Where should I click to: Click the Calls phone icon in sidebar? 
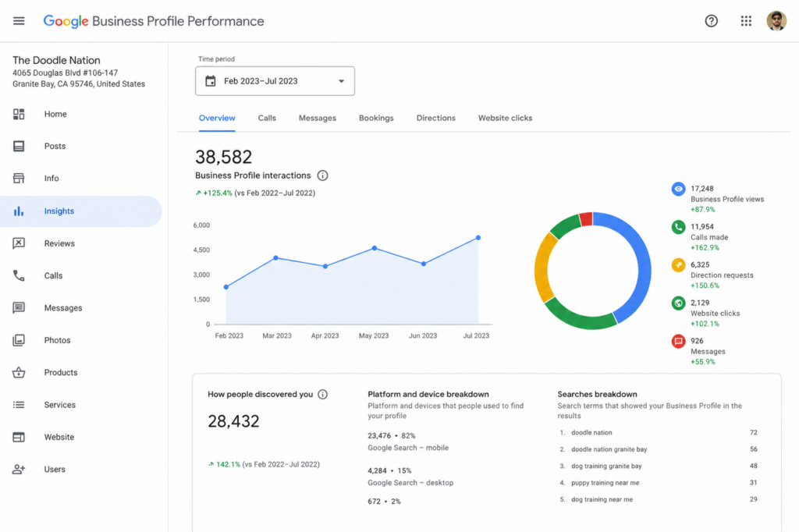click(x=19, y=275)
